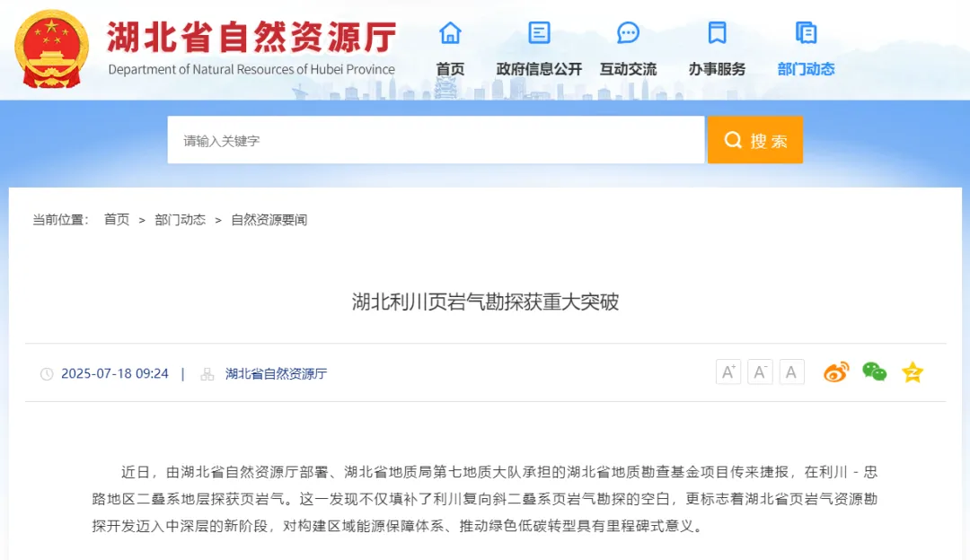Decrease font size with the A- button
This screenshot has height=560, width=970.
click(x=760, y=372)
